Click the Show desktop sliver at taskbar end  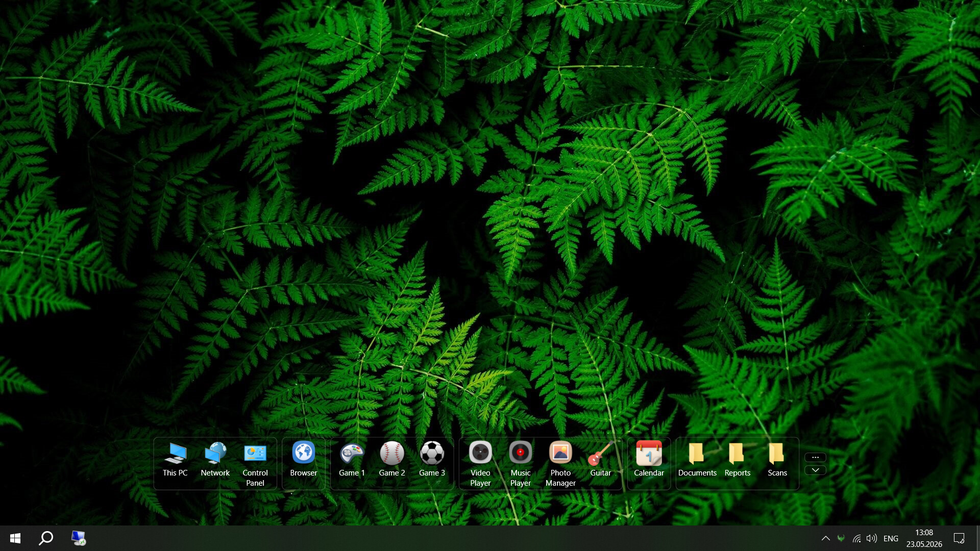tap(978, 538)
